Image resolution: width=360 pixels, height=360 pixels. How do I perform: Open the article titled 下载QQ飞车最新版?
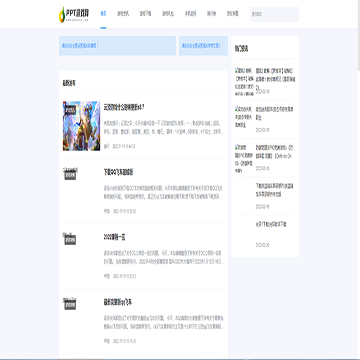coord(118,173)
